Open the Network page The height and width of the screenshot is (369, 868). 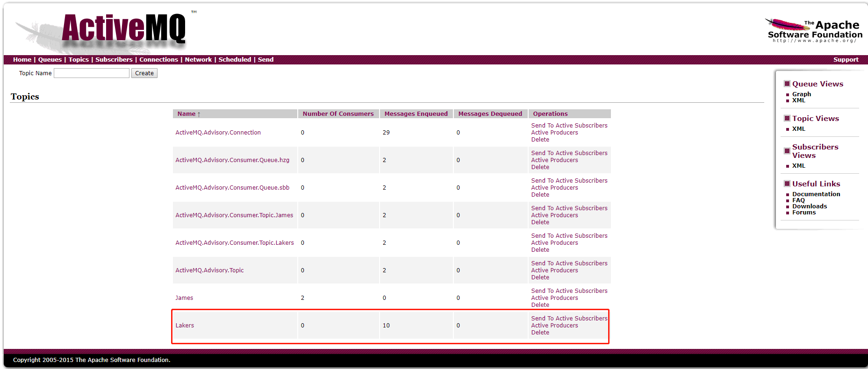(x=198, y=60)
